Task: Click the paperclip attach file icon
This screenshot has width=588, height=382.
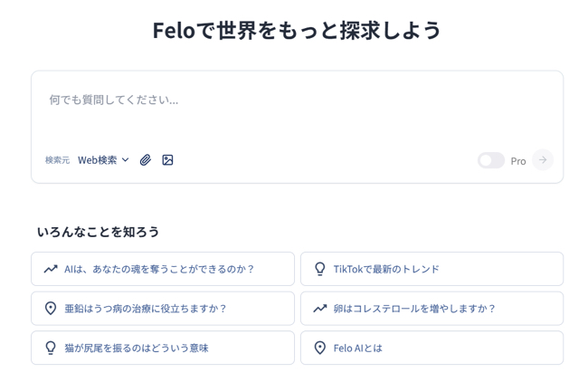Action: 146,160
